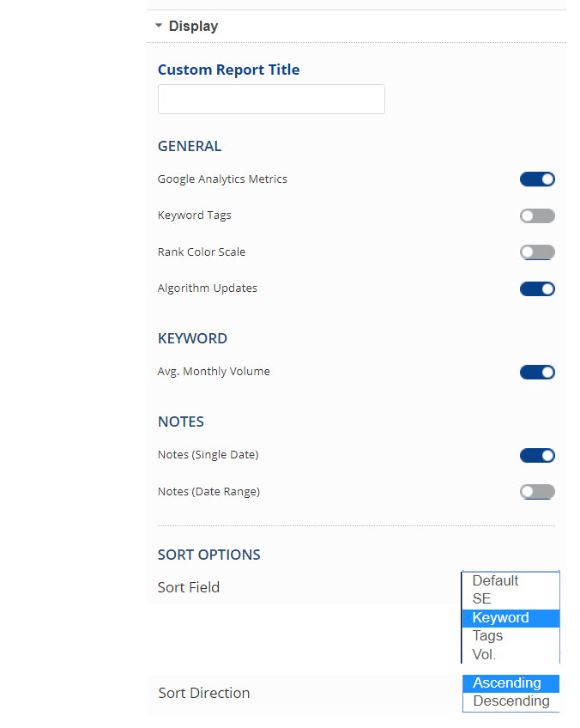Screen dimensions: 580x728
Task: Turn on Rank Color Scale toggle
Action: point(537,252)
